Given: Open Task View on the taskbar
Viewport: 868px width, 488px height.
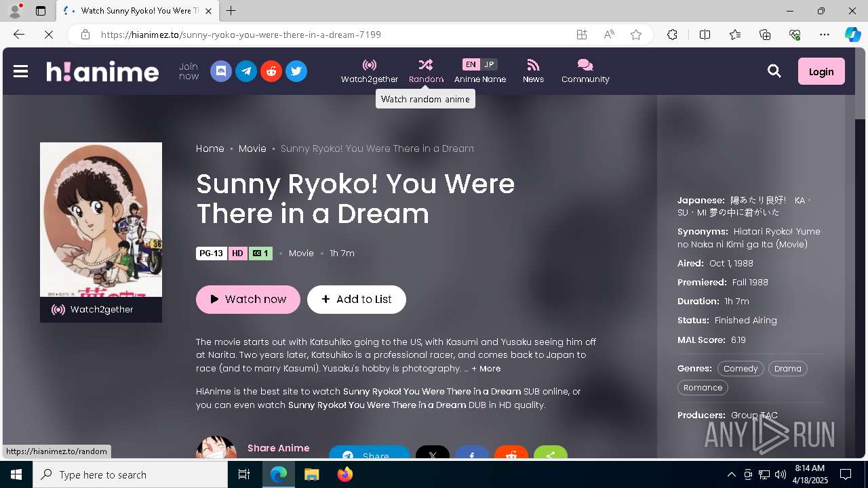Looking at the screenshot, I should 244,474.
